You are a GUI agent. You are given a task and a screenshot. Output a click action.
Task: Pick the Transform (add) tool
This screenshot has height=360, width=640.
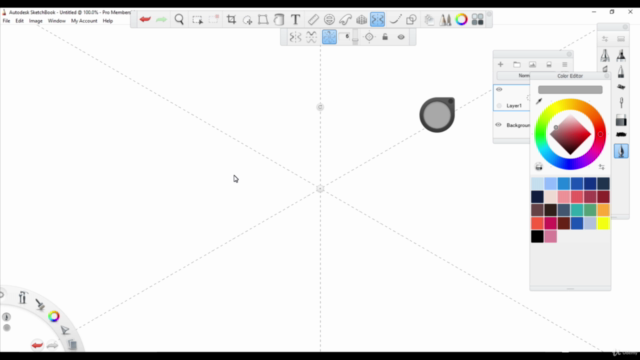pyautogui.click(x=247, y=20)
